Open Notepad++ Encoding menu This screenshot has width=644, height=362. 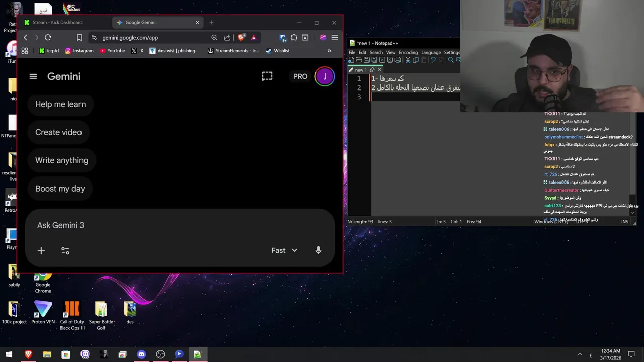[x=408, y=52]
